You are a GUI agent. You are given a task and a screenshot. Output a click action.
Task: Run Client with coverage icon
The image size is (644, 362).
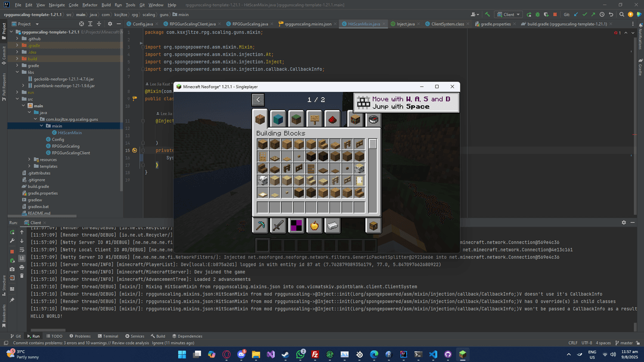[546, 14]
